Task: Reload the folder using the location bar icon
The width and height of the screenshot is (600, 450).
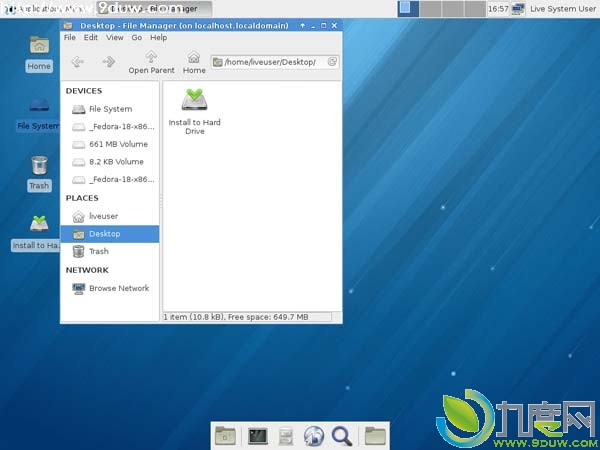Action: [x=332, y=62]
